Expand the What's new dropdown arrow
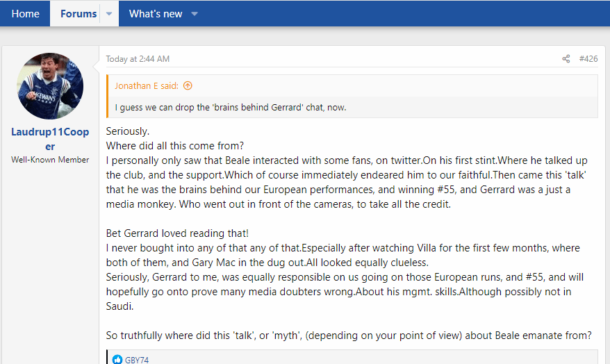 click(195, 14)
